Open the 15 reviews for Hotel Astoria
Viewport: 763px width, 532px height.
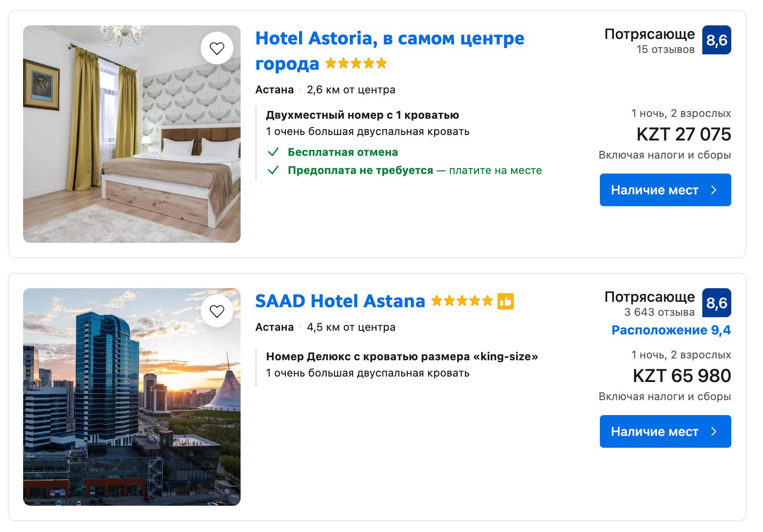665,50
